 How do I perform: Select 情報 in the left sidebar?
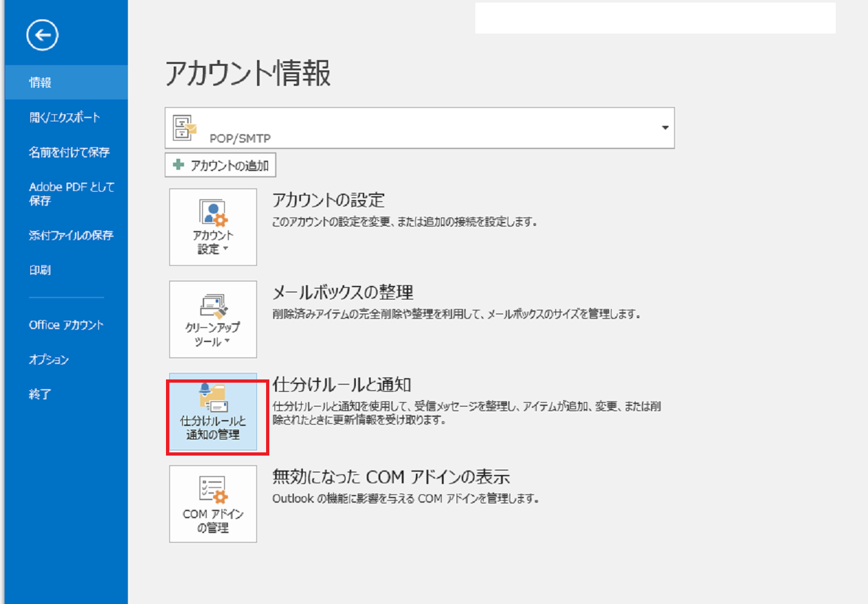coord(40,83)
